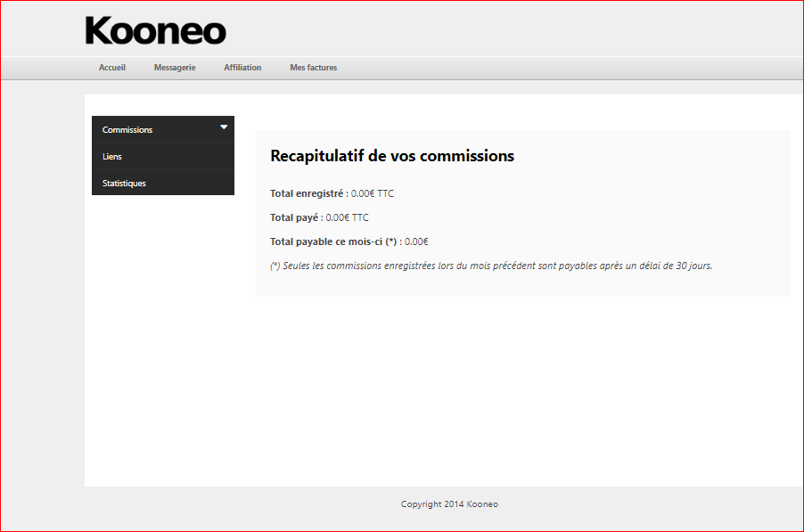804x532 pixels.
Task: Click the Kooneo logo
Action: click(x=155, y=31)
